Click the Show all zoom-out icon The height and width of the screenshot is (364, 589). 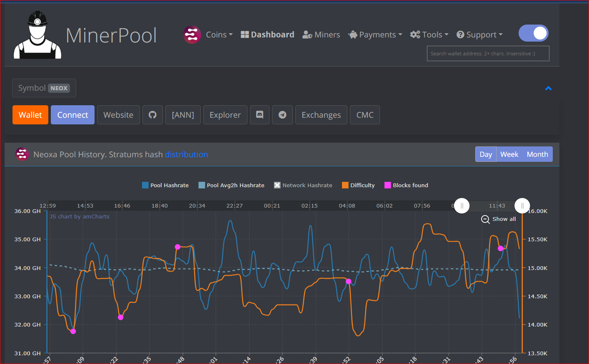click(x=485, y=219)
